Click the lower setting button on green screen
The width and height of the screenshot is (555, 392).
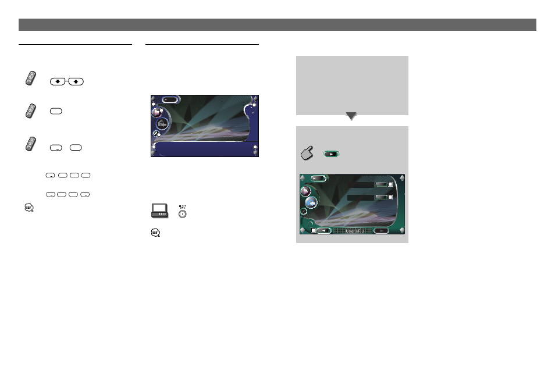click(x=382, y=197)
